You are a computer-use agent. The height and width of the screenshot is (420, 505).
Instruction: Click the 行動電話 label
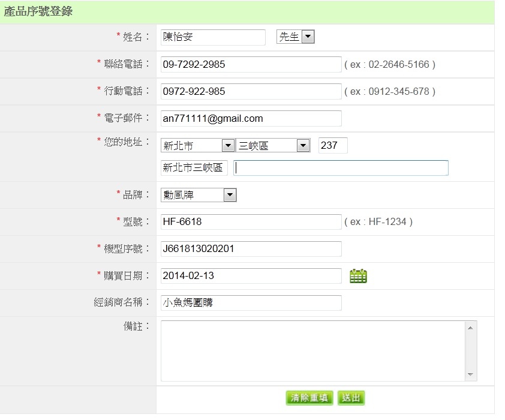(x=124, y=91)
